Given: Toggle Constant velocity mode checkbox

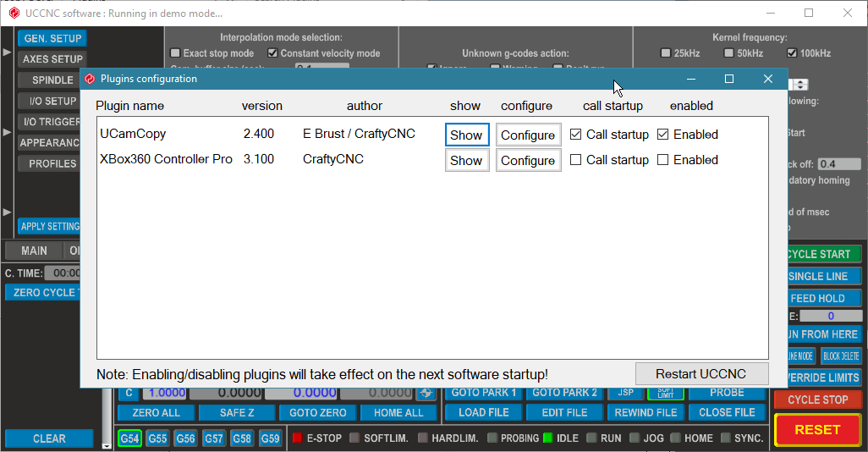Looking at the screenshot, I should coord(272,53).
